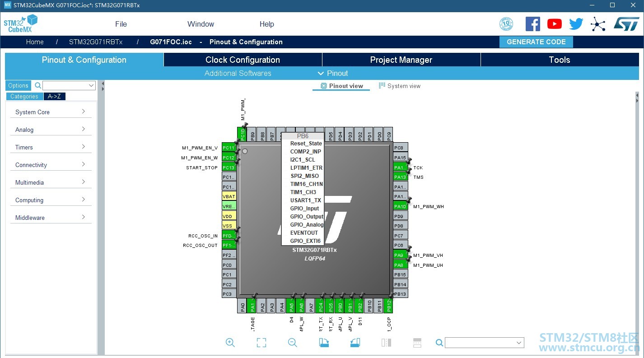This screenshot has height=358, width=644.
Task: Open the category search combo box
Action: tap(69, 85)
